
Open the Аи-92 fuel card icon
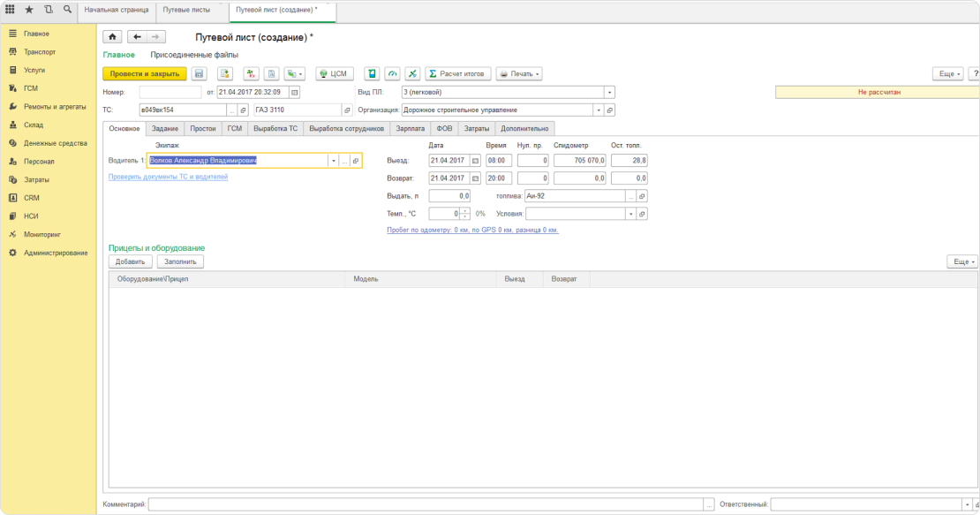tap(642, 195)
